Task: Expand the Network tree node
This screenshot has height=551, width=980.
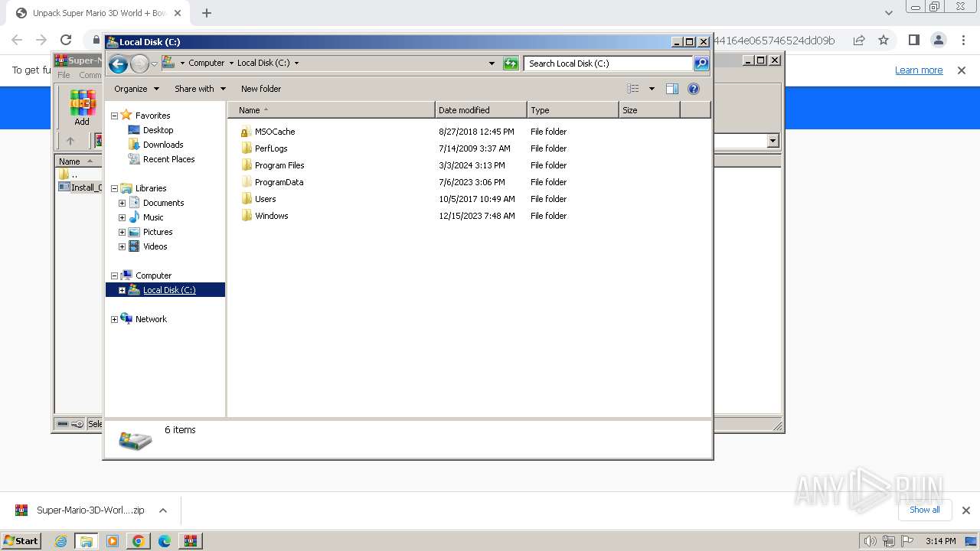Action: (114, 319)
